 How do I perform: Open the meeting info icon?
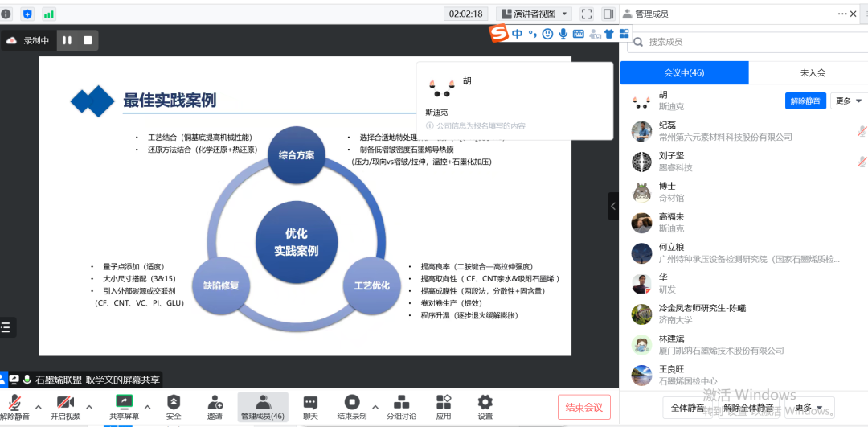6,14
